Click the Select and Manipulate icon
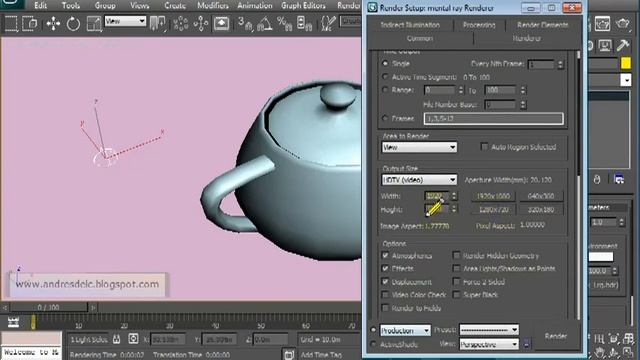640x360 pixels. (201, 24)
